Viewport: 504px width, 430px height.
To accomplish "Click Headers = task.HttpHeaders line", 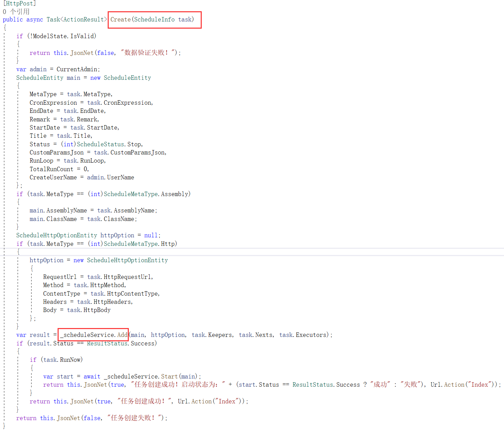I will click(88, 302).
